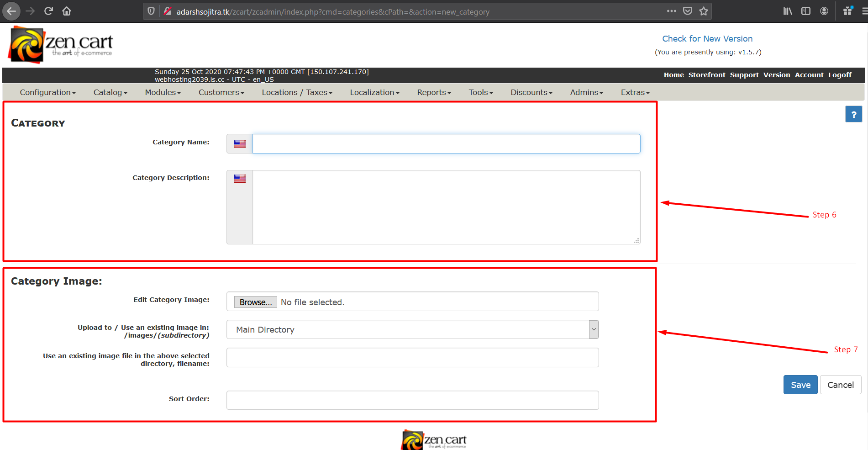
Task: Click the Save button
Action: 800,385
